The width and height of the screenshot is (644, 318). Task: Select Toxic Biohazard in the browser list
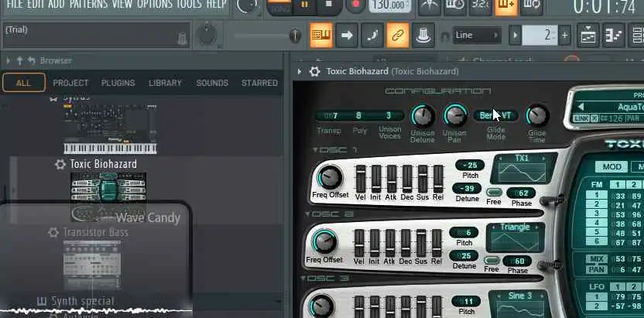point(103,164)
